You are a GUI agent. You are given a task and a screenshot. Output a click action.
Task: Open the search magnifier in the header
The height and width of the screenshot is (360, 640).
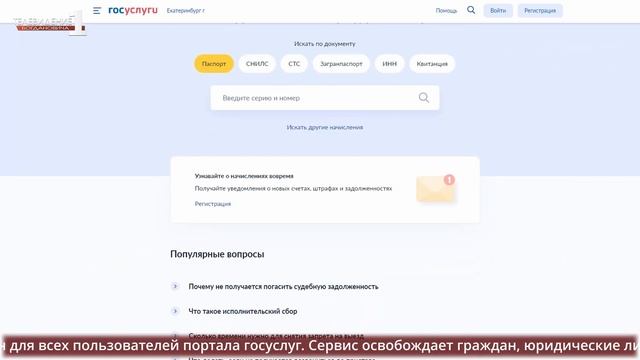[x=471, y=10]
